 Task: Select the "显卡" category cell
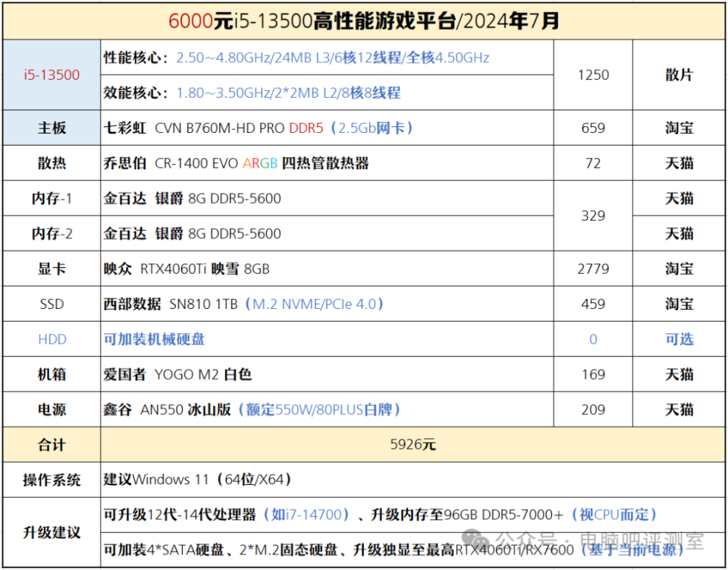point(52,269)
